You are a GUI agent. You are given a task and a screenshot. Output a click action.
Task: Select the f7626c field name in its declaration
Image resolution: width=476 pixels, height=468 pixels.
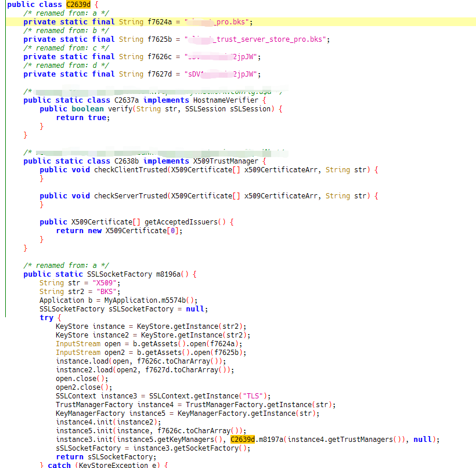coord(160,57)
